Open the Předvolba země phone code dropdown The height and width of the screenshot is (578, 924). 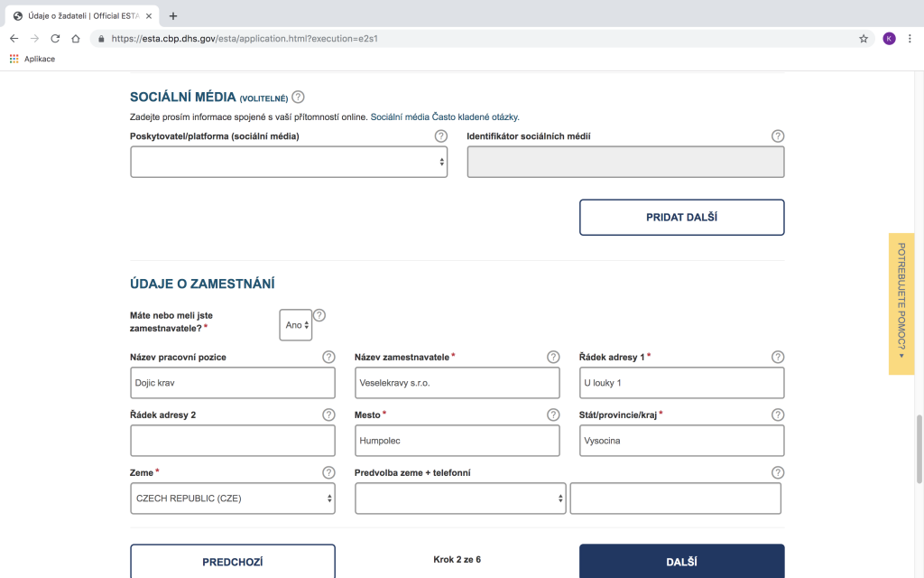point(460,499)
